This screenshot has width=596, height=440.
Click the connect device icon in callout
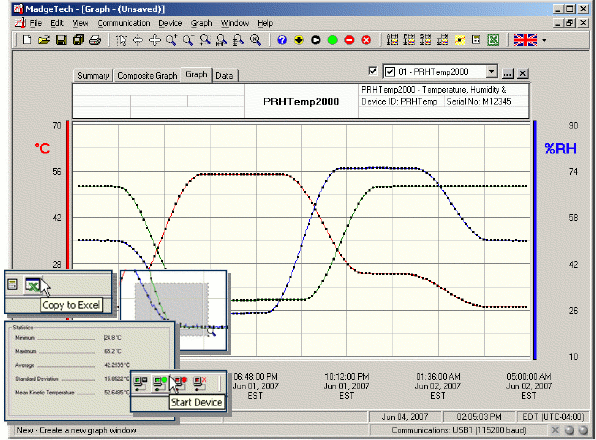(141, 383)
